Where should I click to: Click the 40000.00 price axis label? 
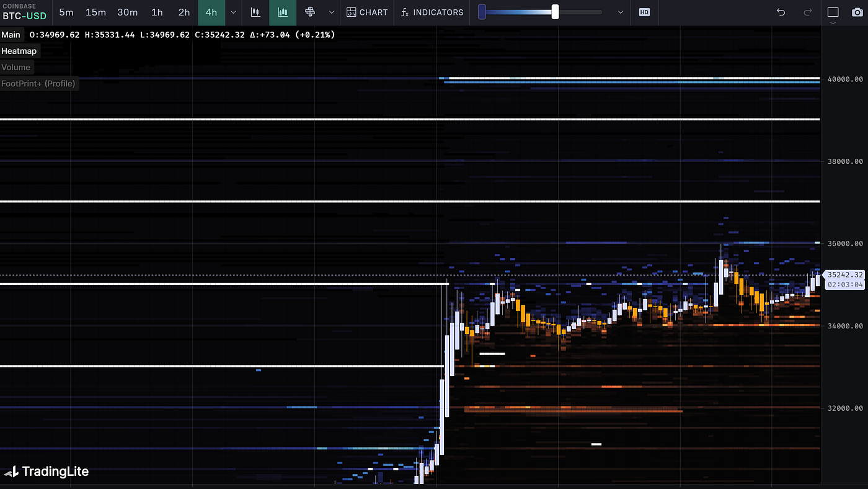pyautogui.click(x=845, y=79)
